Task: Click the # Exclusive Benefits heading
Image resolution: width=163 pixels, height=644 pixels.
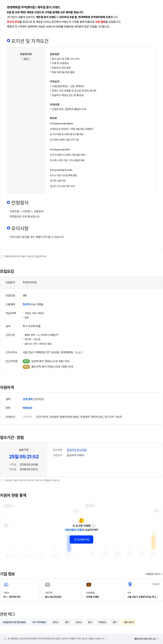Action: [60, 149]
